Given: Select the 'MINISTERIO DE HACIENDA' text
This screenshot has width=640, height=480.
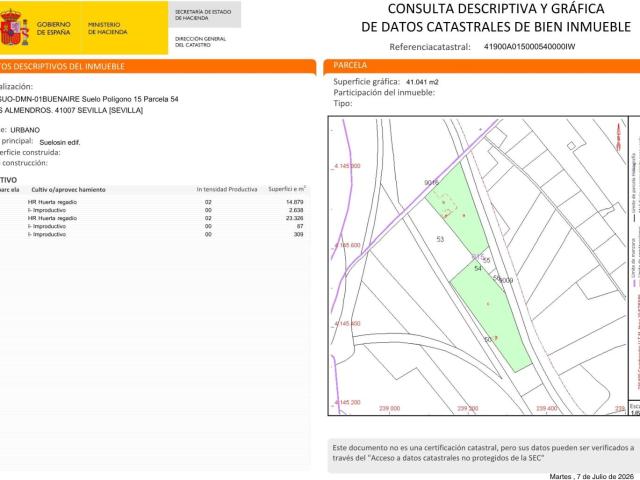Looking at the screenshot, I should (x=107, y=28).
